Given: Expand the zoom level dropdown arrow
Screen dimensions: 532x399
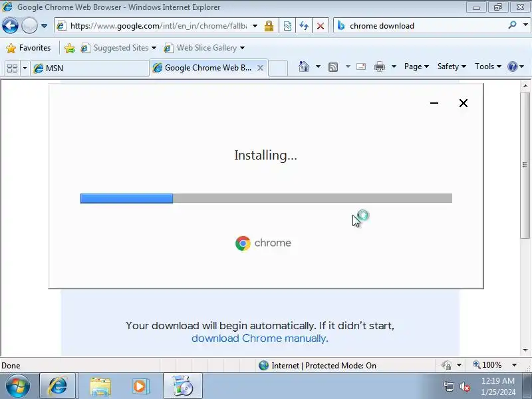Looking at the screenshot, I should click(x=514, y=365).
